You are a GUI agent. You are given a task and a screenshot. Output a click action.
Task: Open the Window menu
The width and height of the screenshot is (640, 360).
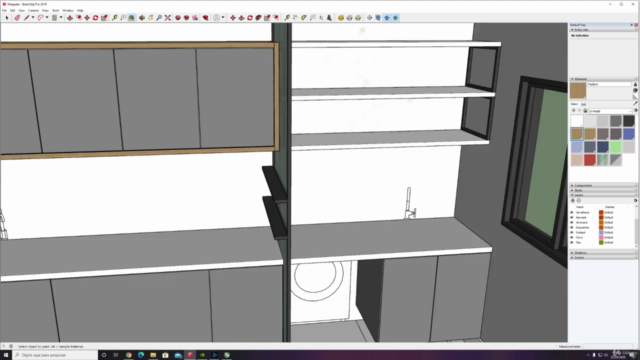68,10
